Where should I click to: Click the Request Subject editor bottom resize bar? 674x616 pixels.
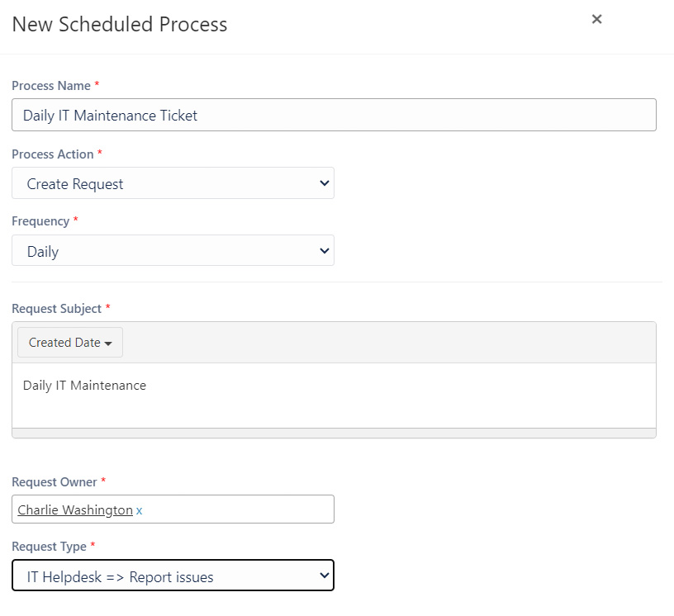point(334,433)
